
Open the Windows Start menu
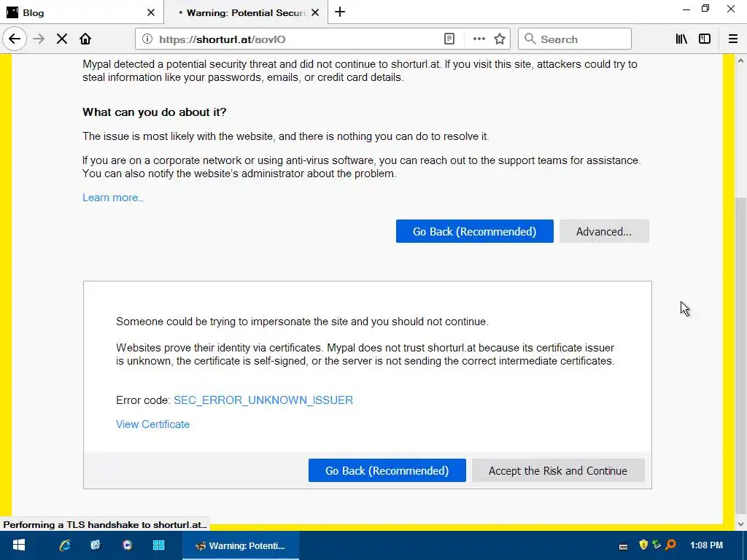coord(18,545)
